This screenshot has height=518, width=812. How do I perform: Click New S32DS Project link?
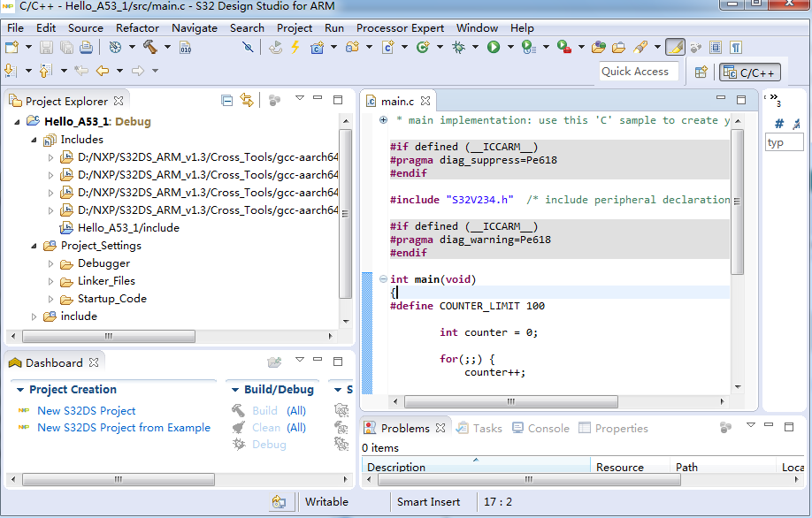click(x=86, y=411)
